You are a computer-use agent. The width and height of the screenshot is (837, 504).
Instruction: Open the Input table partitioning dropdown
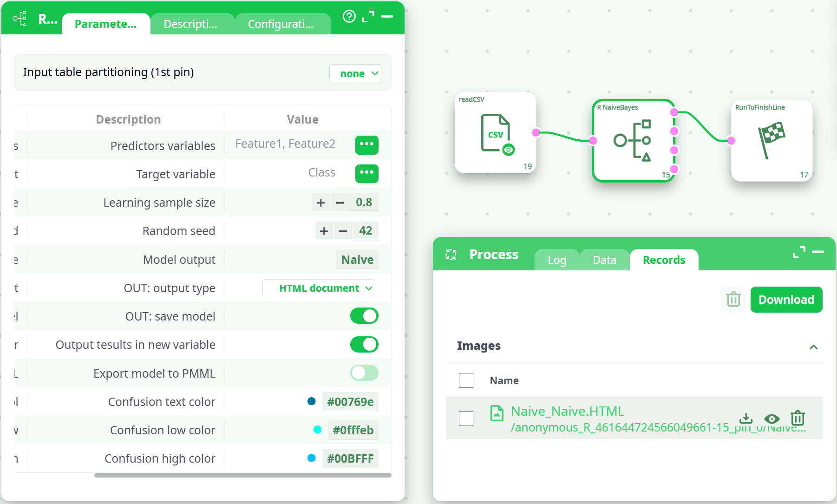(355, 73)
